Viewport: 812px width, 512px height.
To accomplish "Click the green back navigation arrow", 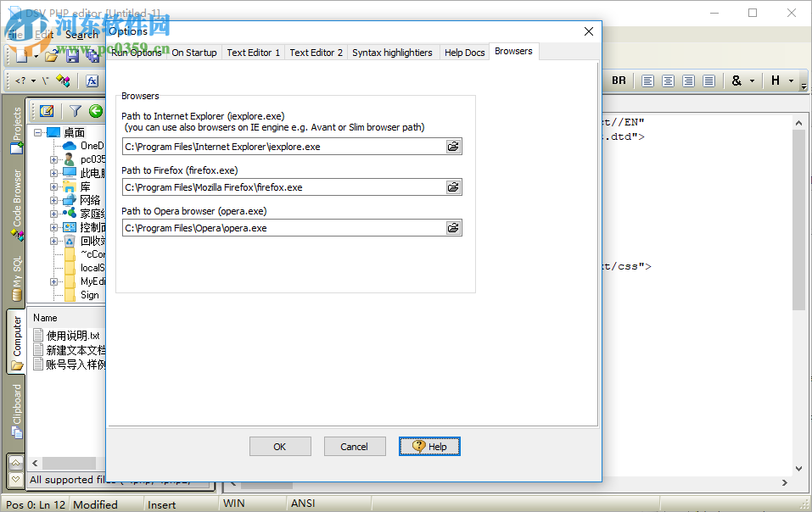I will click(x=96, y=110).
